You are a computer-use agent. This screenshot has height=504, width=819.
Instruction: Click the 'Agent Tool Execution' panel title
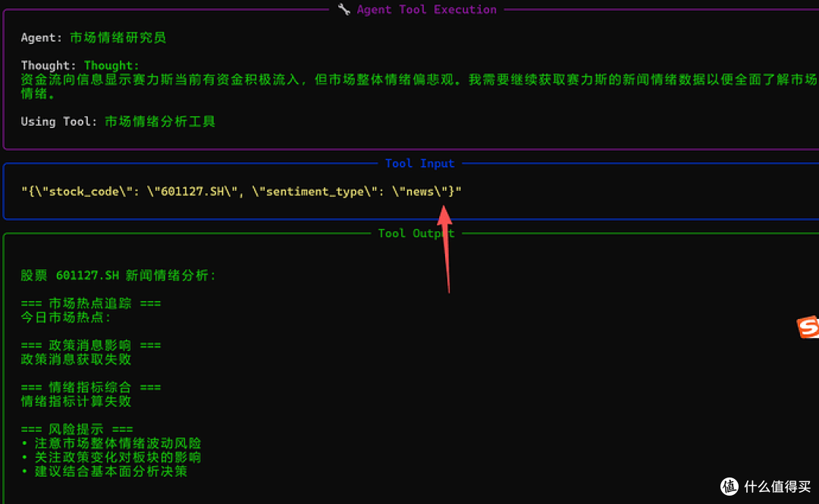click(x=426, y=9)
